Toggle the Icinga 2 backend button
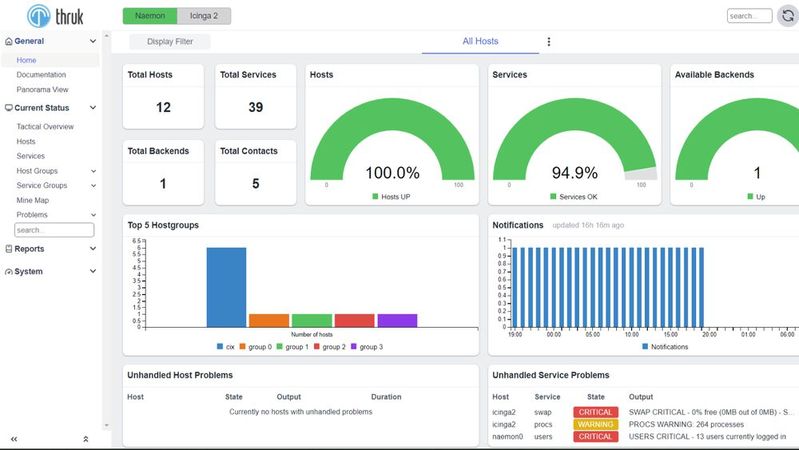Viewport: 799px width, 450px height. [x=204, y=16]
